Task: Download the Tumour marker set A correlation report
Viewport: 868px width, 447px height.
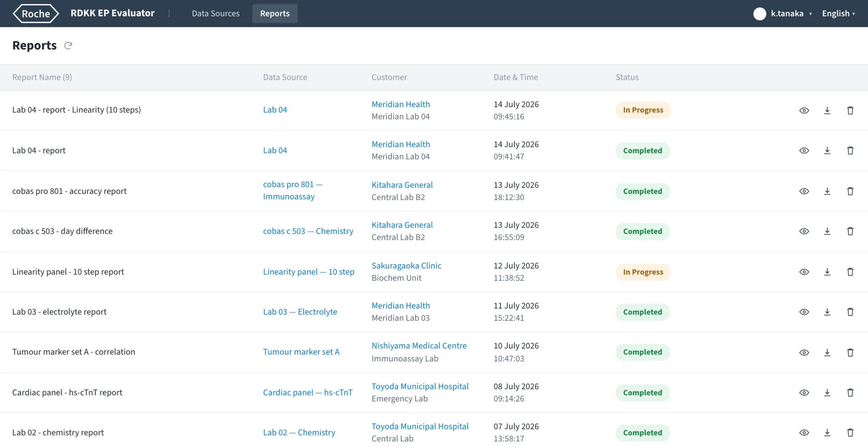Action: pos(827,353)
